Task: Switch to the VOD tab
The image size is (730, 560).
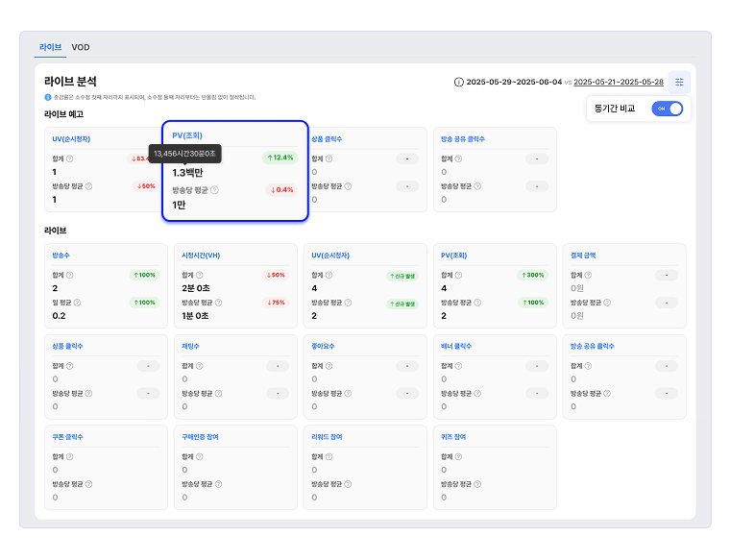Action: coord(81,47)
